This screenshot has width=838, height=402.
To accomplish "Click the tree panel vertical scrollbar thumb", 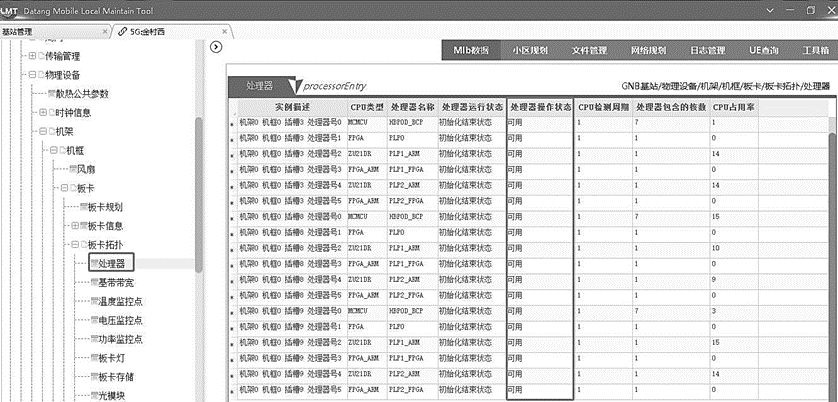I will (199, 195).
